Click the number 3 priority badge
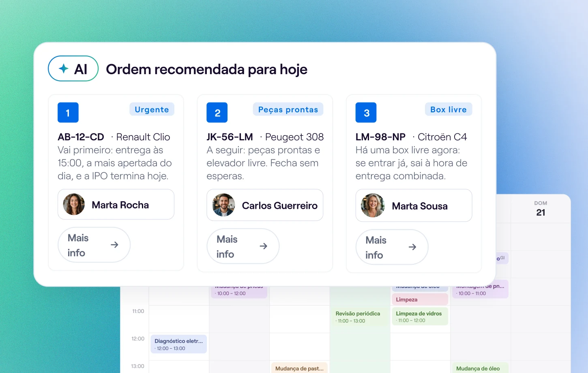Image resolution: width=588 pixels, height=373 pixels. [366, 113]
